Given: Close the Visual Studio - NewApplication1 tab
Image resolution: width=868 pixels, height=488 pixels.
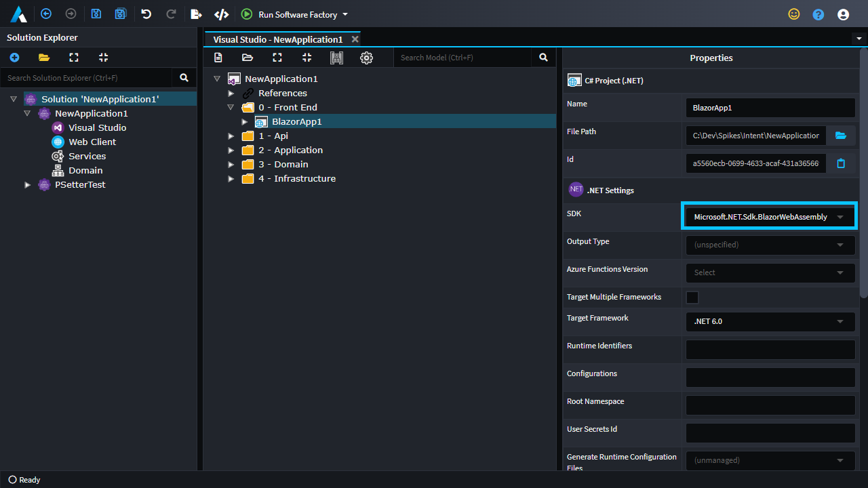Looking at the screenshot, I should click(355, 39).
